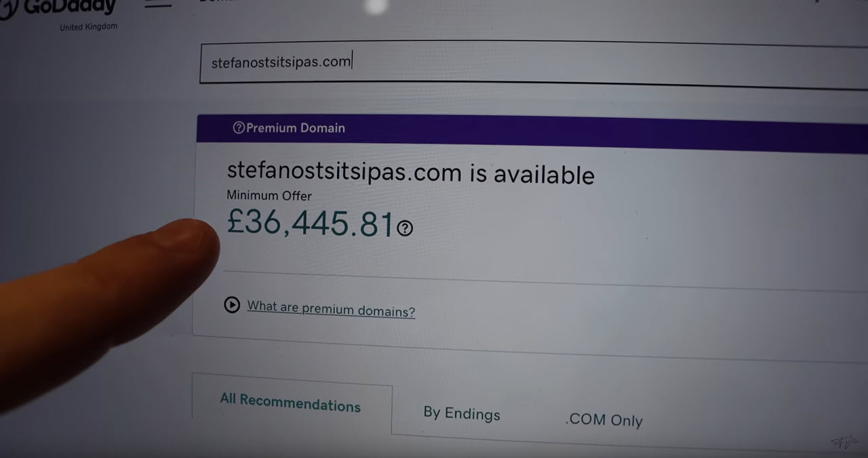This screenshot has width=868, height=458.
Task: Click the GoDaddy heart logo icon
Action: click(7, 8)
